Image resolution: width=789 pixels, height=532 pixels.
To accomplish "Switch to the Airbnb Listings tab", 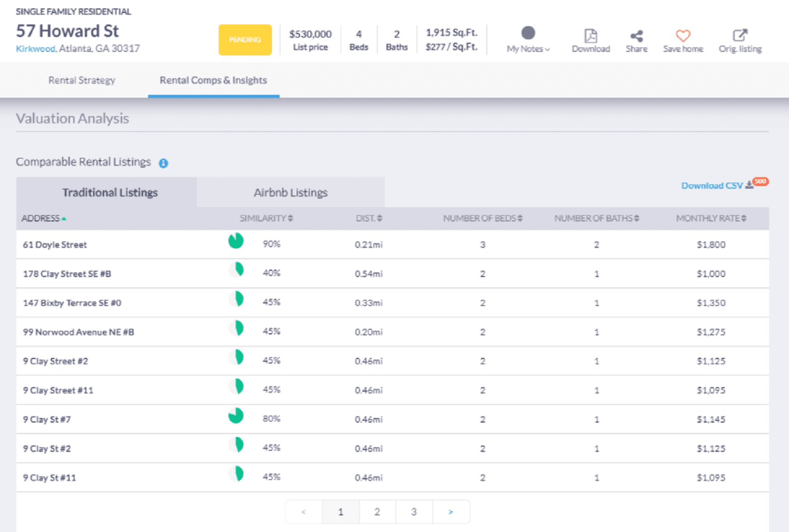I will coord(290,192).
